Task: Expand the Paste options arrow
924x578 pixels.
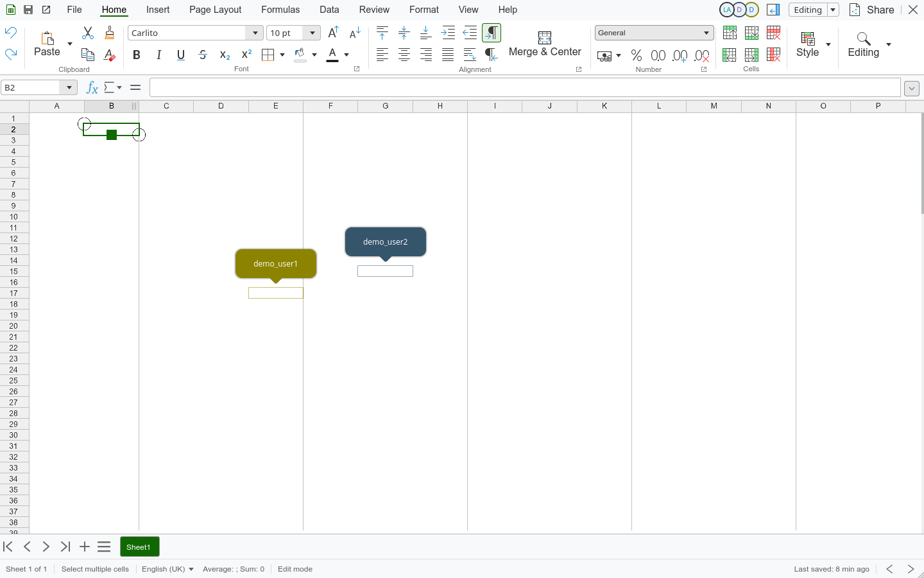Action: click(70, 44)
